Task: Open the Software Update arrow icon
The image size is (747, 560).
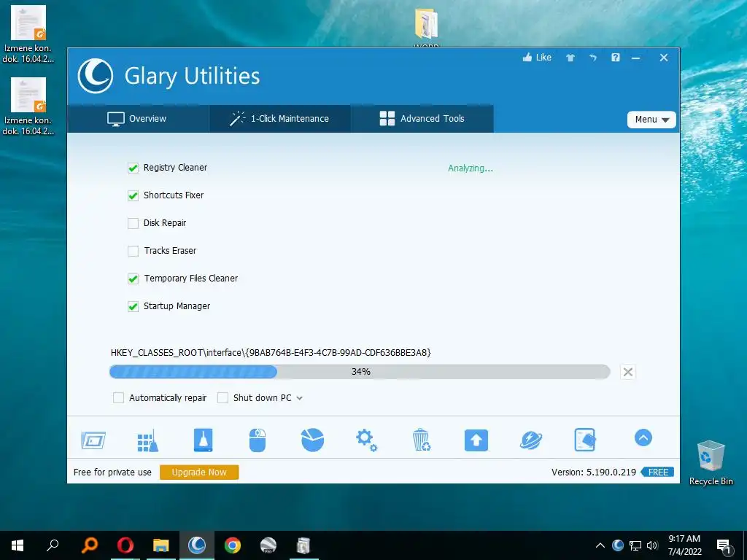Action: point(476,440)
